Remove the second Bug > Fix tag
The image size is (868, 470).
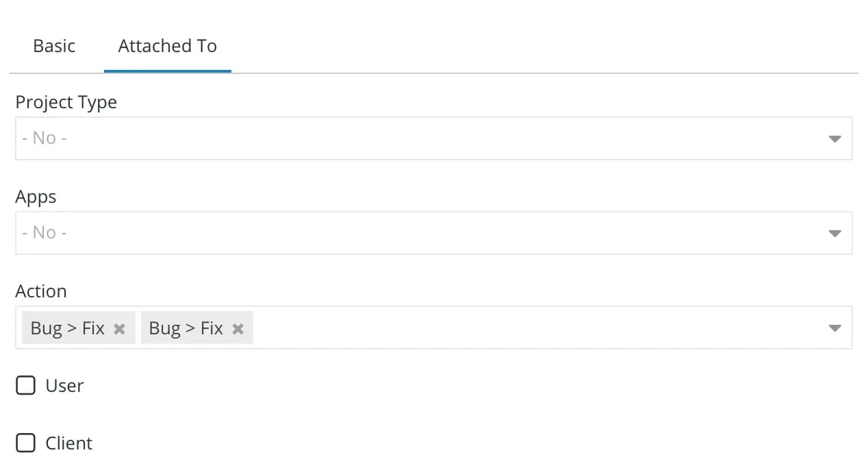point(238,329)
